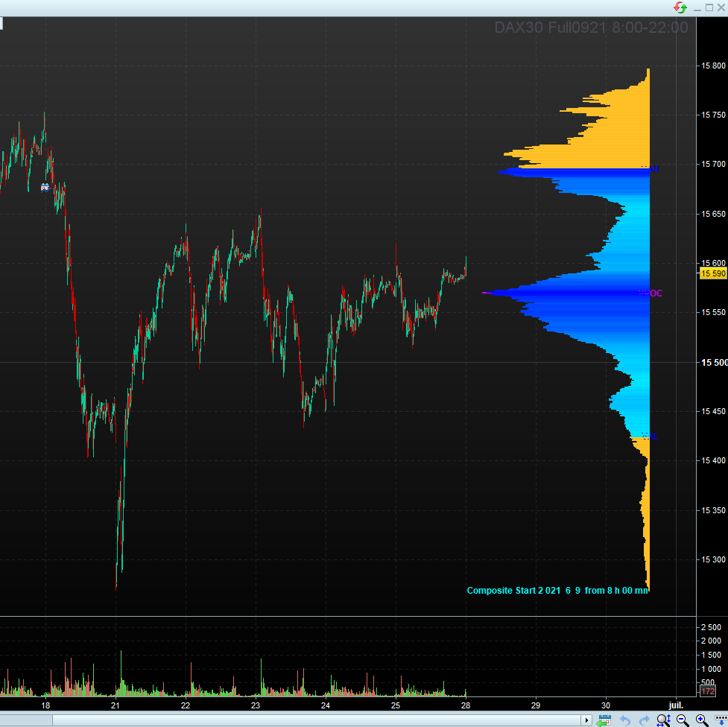Click the VAH value area high marker
728x727 pixels.
click(650, 168)
